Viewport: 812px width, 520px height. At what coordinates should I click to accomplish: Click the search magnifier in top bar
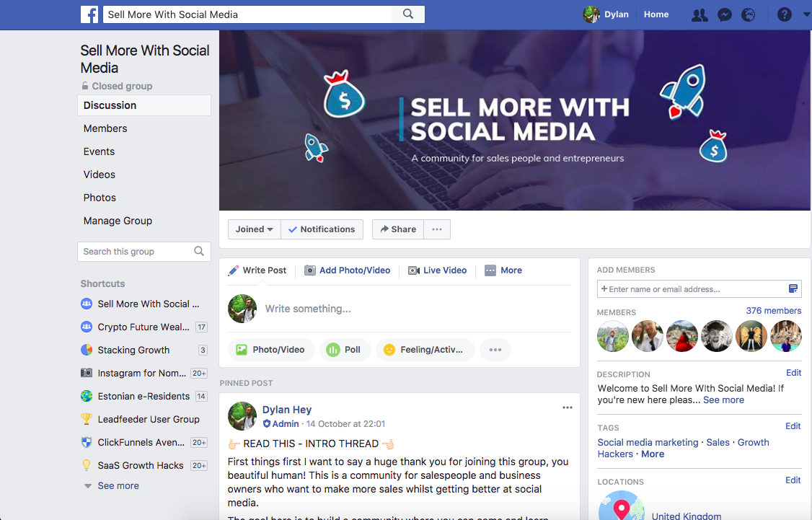click(408, 14)
